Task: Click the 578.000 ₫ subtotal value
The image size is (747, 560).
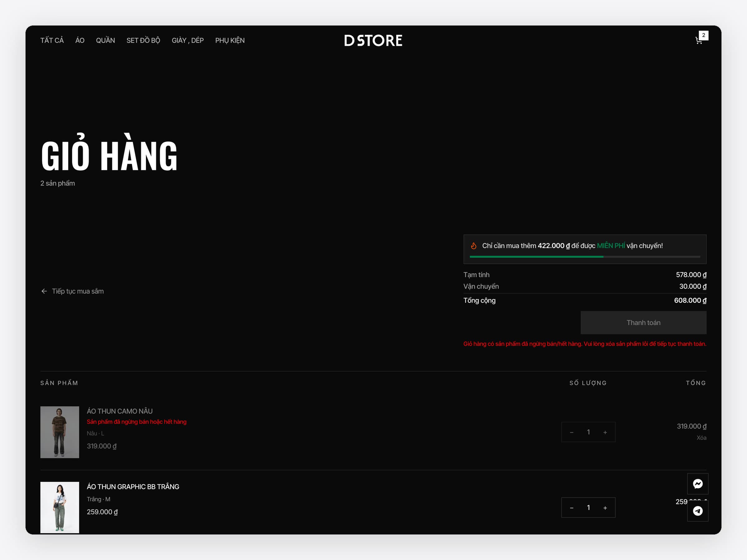Action: (691, 275)
